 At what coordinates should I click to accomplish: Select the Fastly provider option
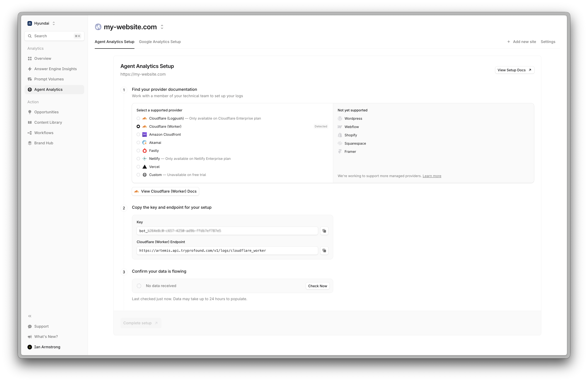[x=138, y=151]
